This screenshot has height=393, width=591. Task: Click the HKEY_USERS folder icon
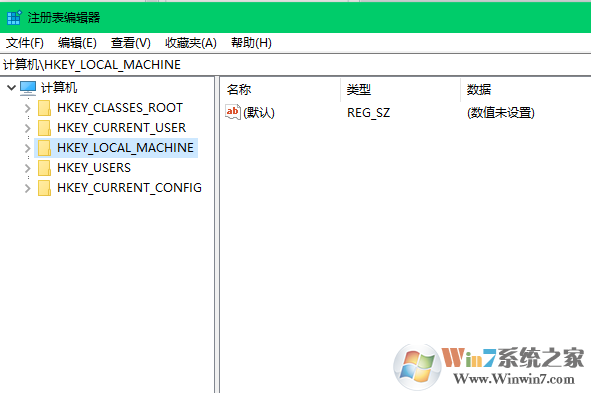point(44,168)
